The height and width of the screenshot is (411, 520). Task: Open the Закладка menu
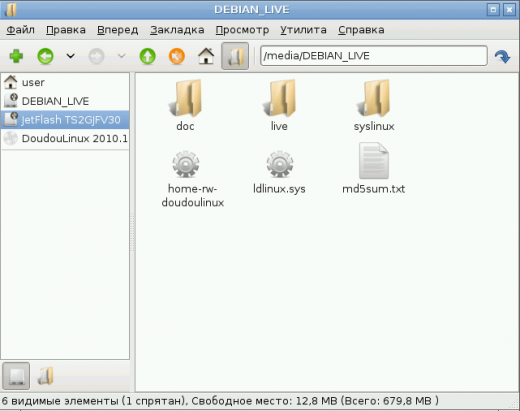click(177, 30)
